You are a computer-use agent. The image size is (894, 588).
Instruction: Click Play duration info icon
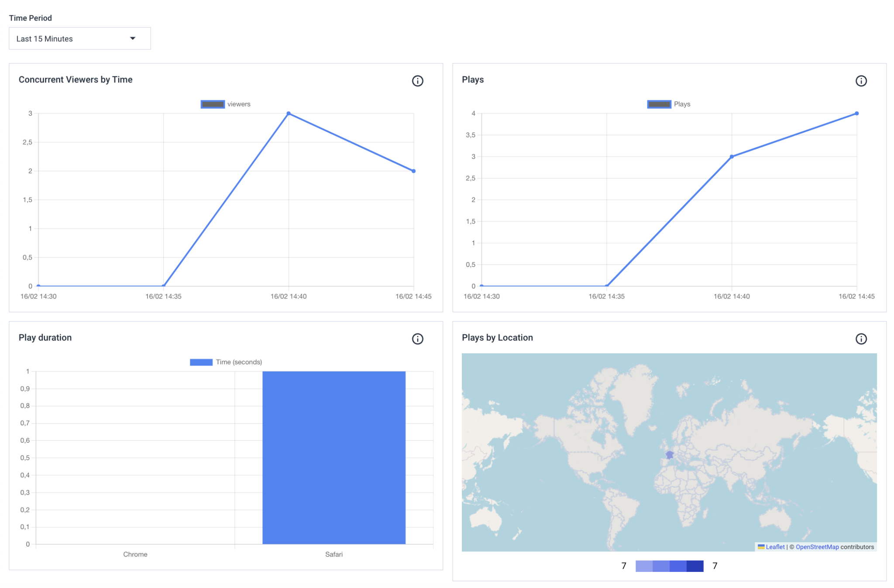click(x=417, y=339)
